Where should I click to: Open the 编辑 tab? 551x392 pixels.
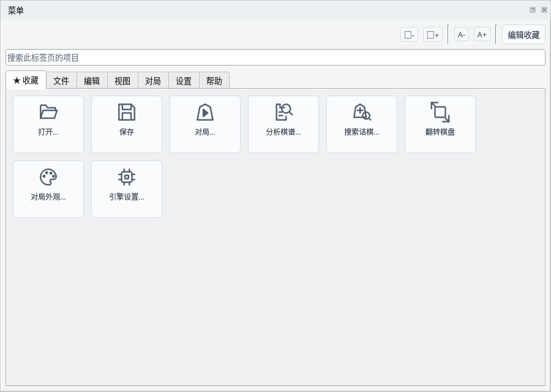pos(92,81)
